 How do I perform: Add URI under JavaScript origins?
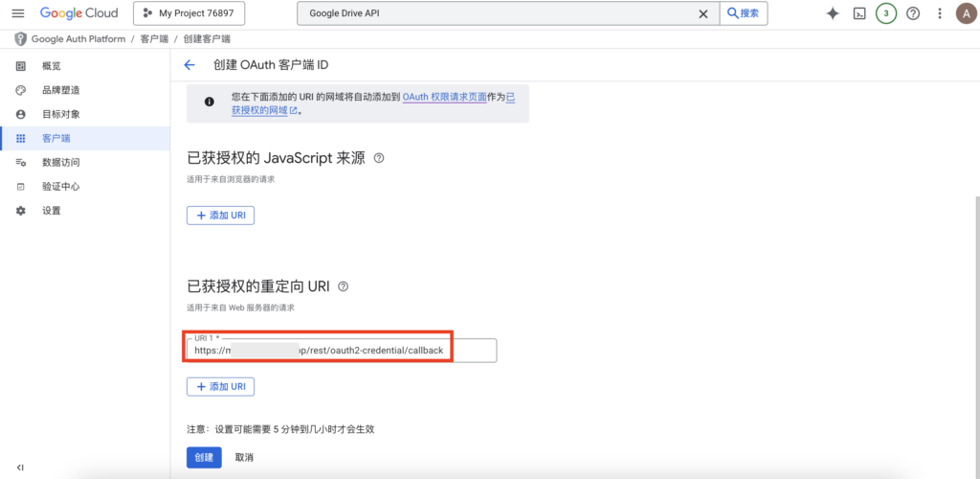coord(220,216)
